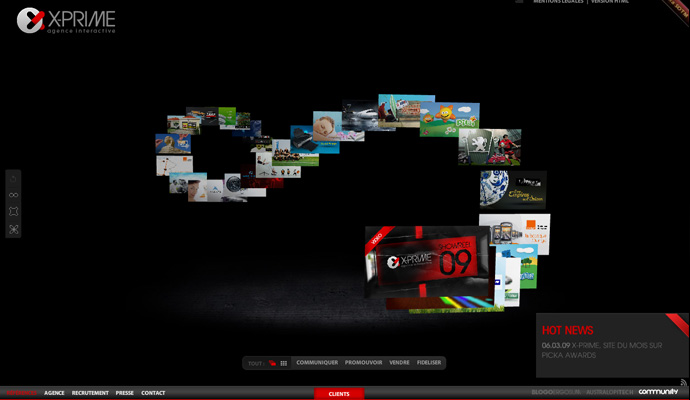The image size is (690, 400).
Task: Read the Hot News Picka Awards item
Action: [602, 350]
